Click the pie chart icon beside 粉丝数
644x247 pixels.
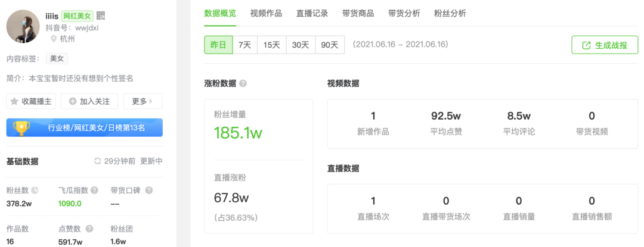point(35,190)
